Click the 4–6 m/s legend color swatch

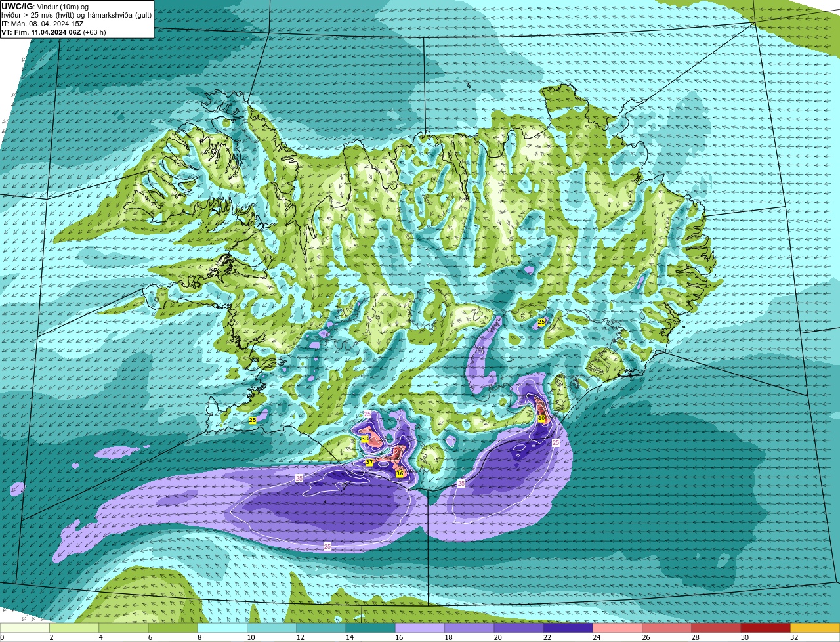click(x=123, y=628)
